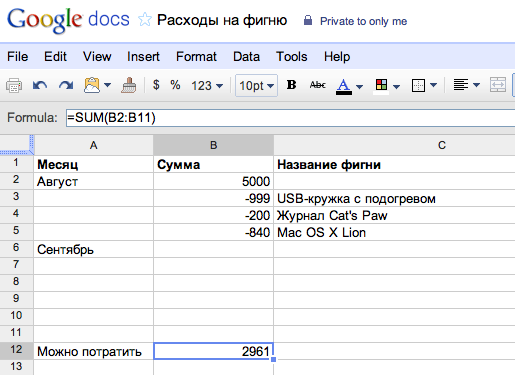Click the USB-кружка с подогревом cell
The width and height of the screenshot is (515, 375).
click(394, 198)
